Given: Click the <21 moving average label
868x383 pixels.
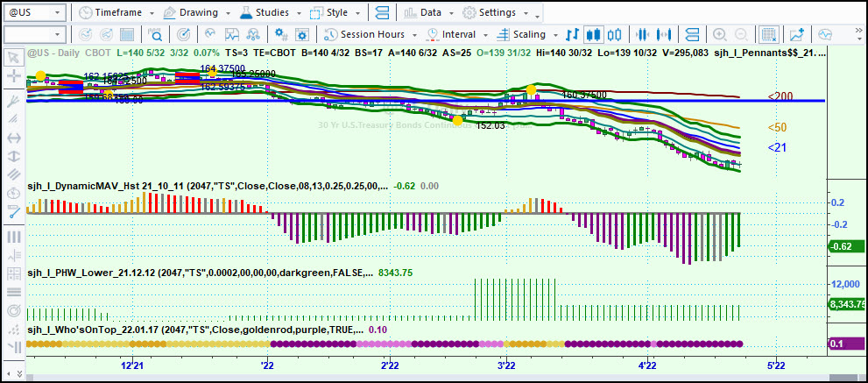Looking at the screenshot, I should [777, 147].
